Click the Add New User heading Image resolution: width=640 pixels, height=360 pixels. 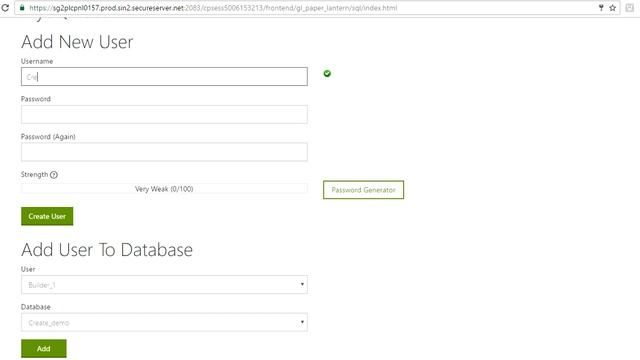[77, 42]
